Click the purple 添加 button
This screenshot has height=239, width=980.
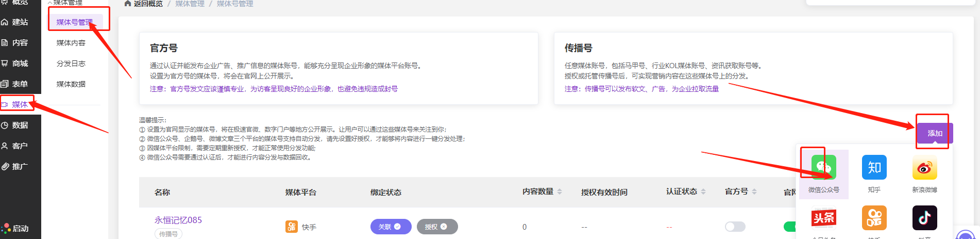tap(935, 133)
